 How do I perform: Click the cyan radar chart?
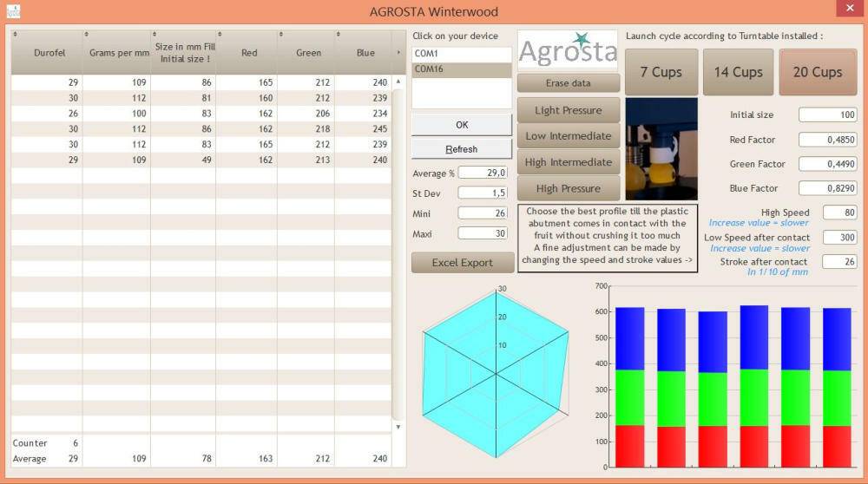point(496,374)
